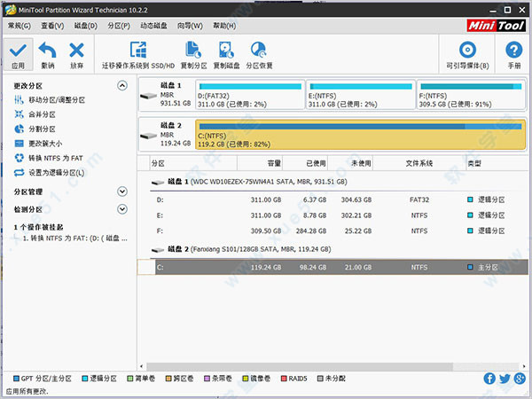This screenshot has width=532, height=399.
Task: Select disk 2 Faroxiang S101/128GB header row
Action: (241, 249)
